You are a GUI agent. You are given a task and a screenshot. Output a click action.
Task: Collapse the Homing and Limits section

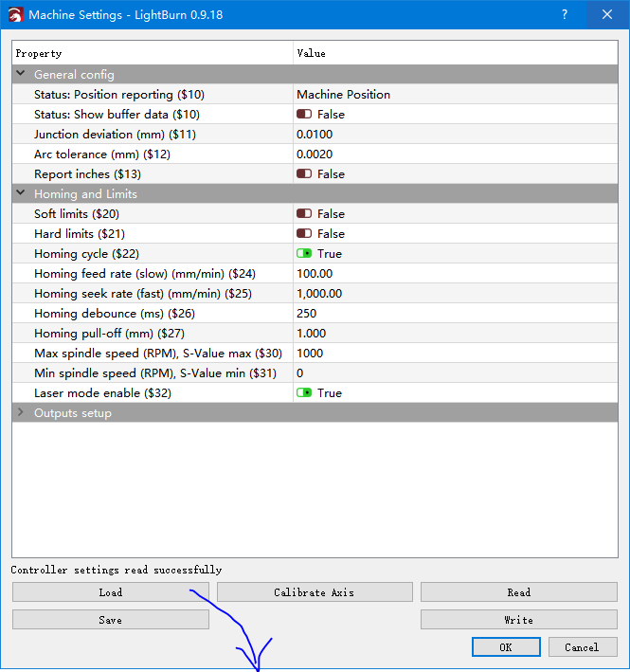click(20, 193)
